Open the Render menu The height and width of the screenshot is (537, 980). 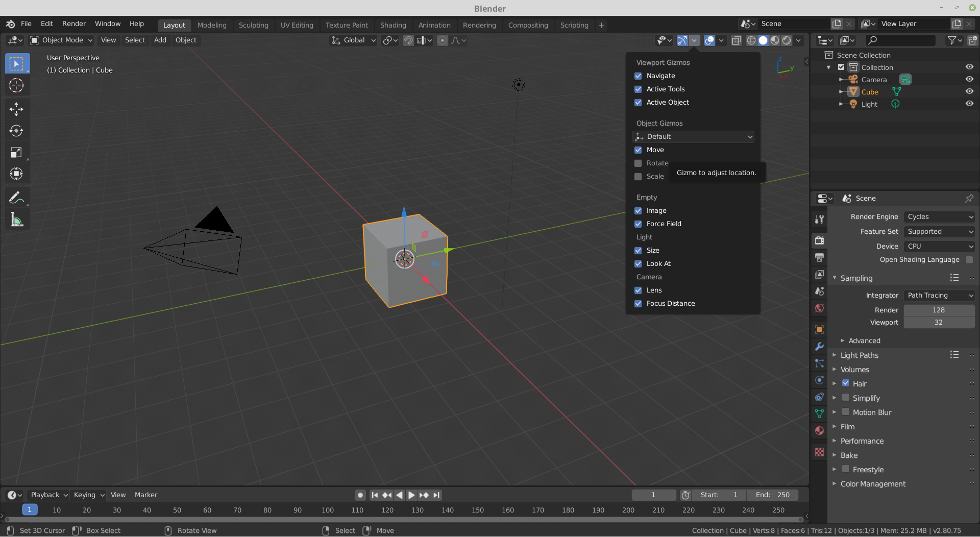coord(73,23)
